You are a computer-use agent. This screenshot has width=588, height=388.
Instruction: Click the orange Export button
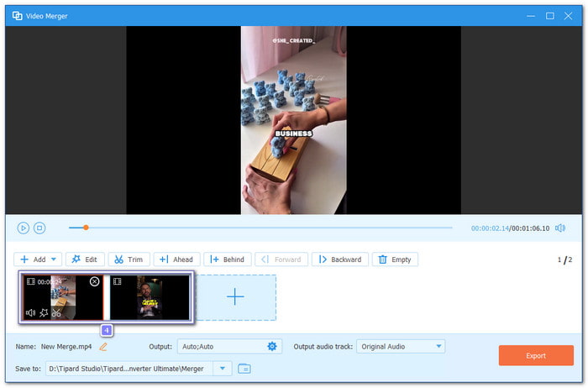(536, 356)
